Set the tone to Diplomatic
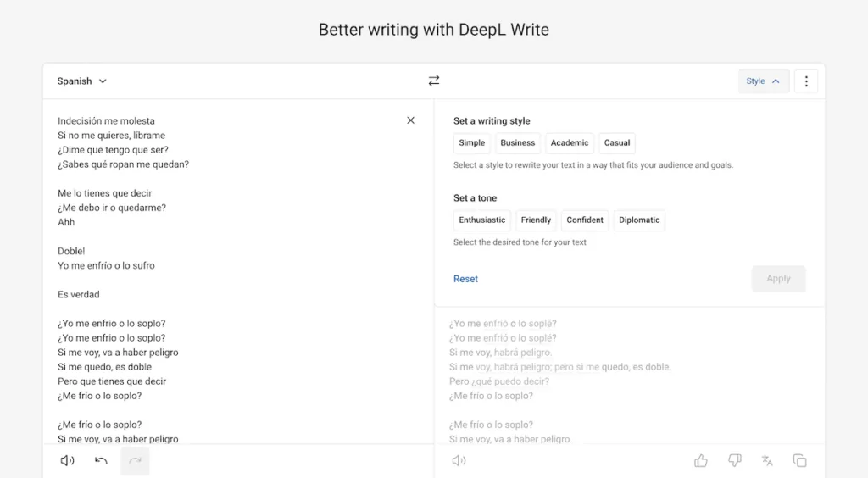This screenshot has height=478, width=868. pyautogui.click(x=639, y=220)
